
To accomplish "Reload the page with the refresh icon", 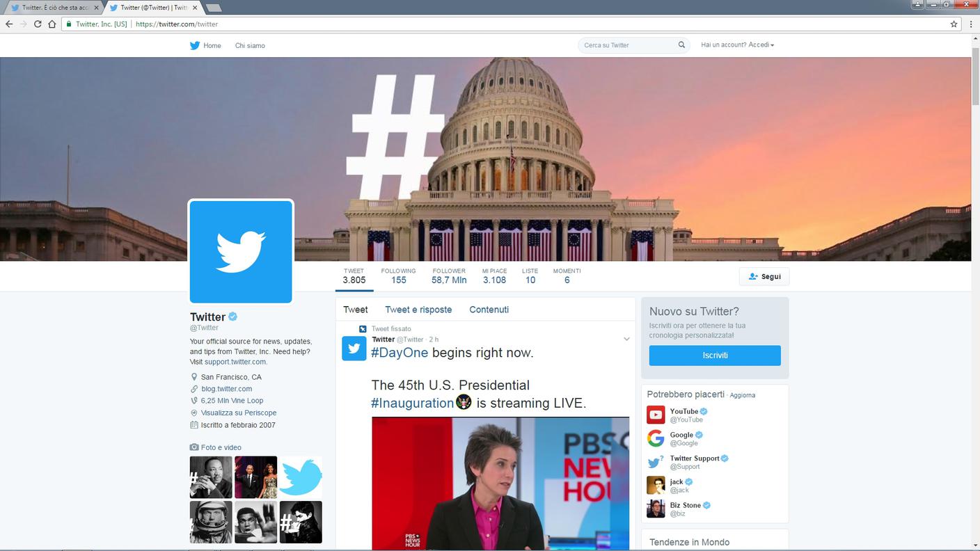I will click(x=38, y=24).
